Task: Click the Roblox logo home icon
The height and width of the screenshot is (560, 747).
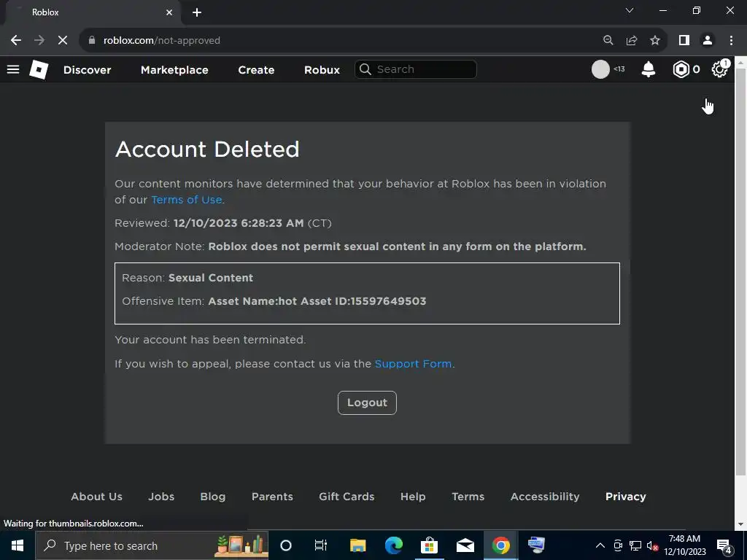Action: point(39,69)
